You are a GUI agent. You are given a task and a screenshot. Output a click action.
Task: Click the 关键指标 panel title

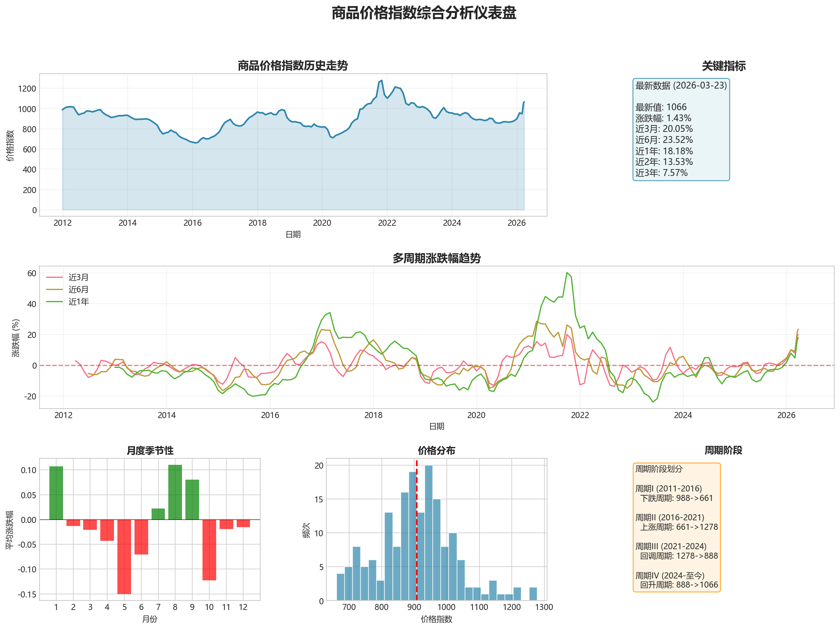tap(723, 66)
